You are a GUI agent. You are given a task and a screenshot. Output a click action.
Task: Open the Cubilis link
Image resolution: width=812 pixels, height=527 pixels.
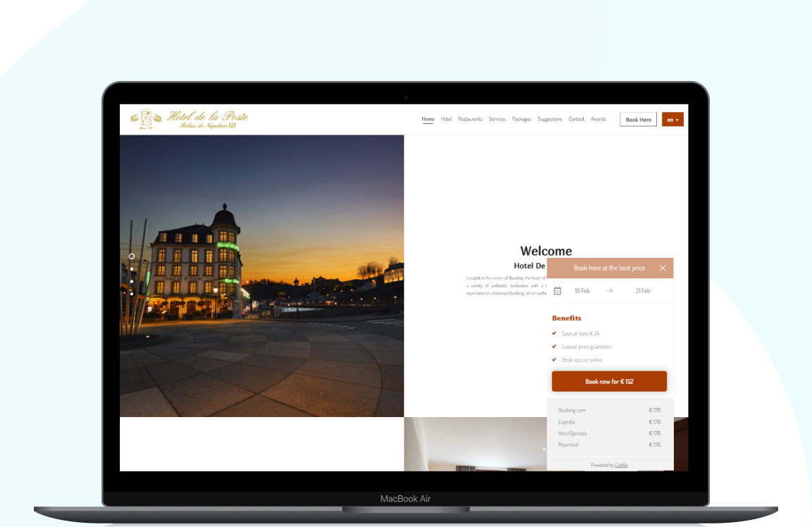tap(621, 466)
